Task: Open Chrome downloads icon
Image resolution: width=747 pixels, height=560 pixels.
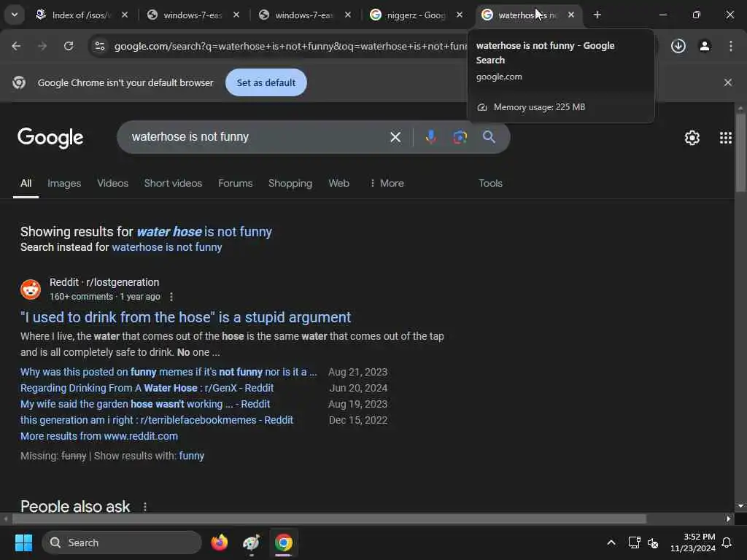Action: pos(678,46)
